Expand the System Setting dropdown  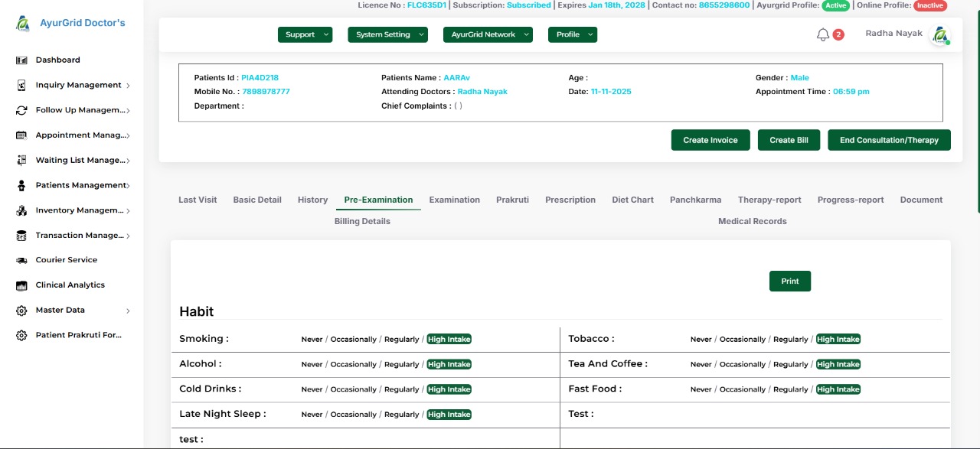point(387,34)
